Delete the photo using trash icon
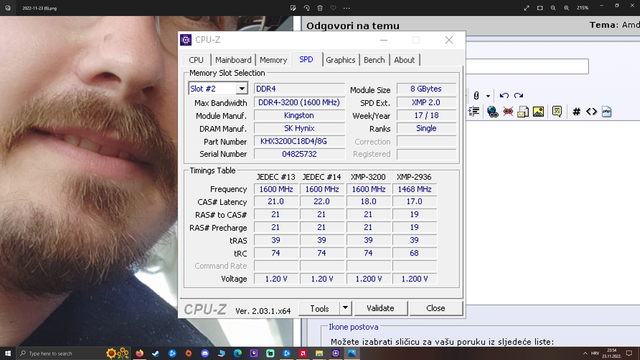 click(320, 8)
